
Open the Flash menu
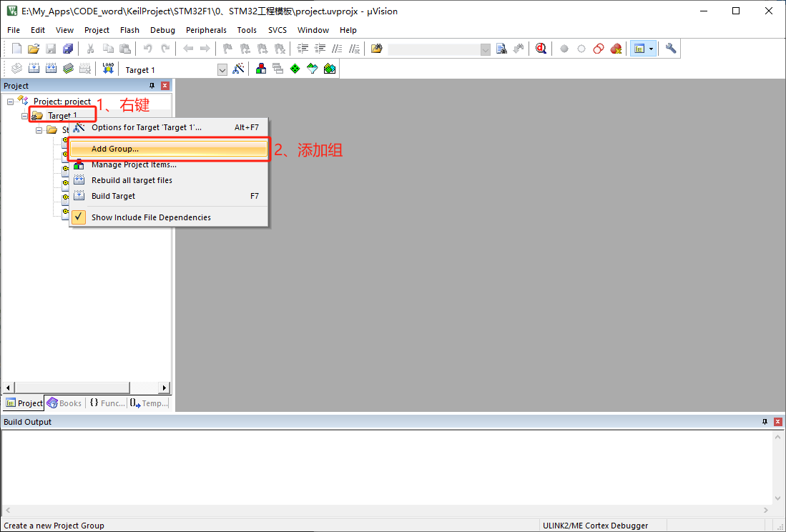pos(130,30)
